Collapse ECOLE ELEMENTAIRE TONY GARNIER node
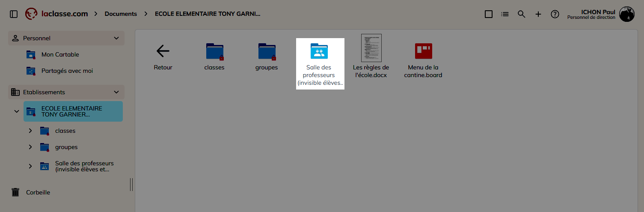Image resolution: width=644 pixels, height=212 pixels. coord(17,111)
